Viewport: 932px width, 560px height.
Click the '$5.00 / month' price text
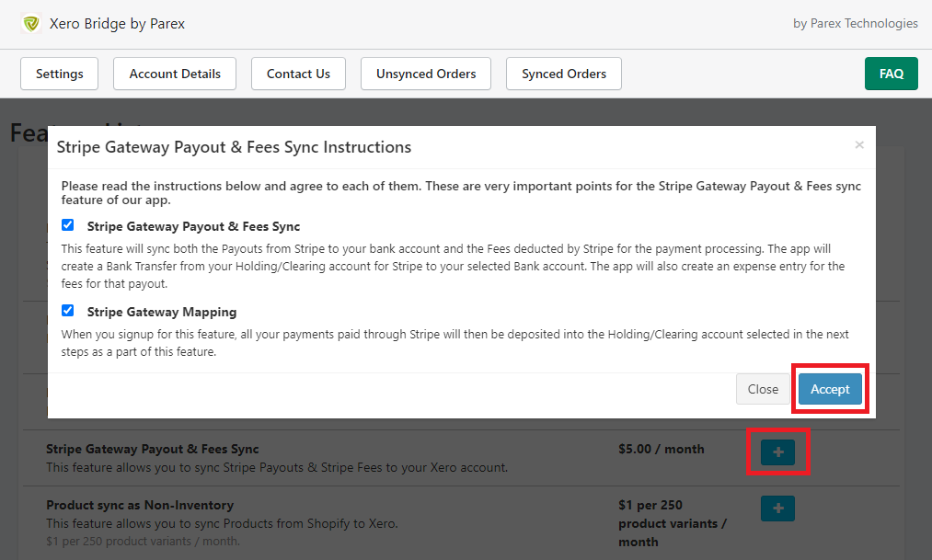tap(661, 449)
